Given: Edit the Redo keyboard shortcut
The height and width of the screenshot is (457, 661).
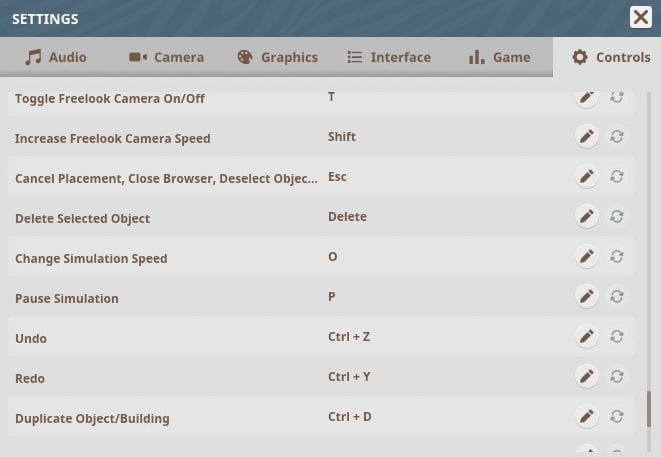Looking at the screenshot, I should 587,377.
